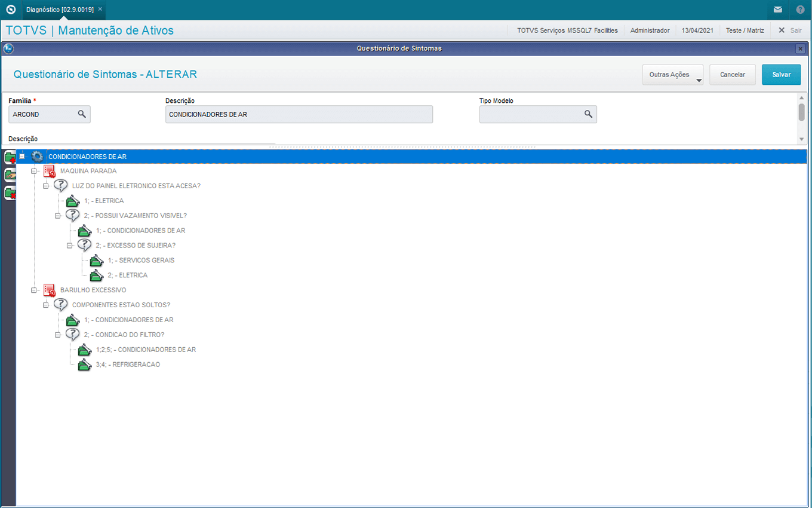
Task: Click the add folder icon in left sidebar
Action: pos(10,158)
